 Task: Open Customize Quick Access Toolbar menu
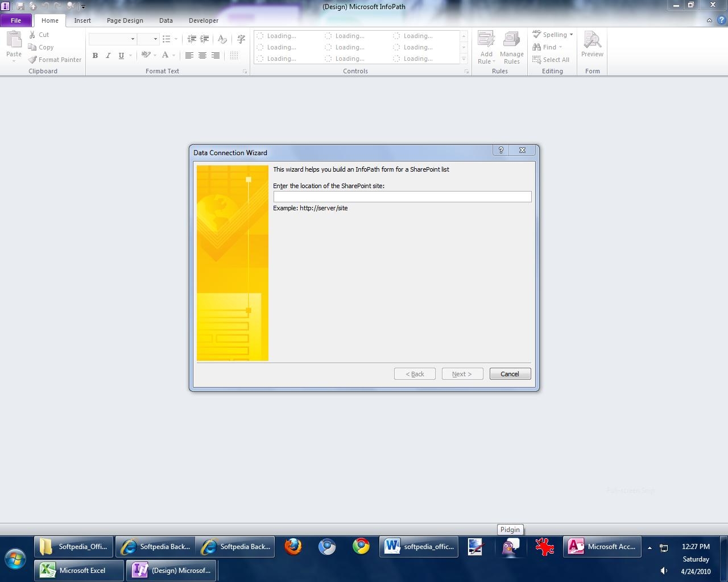click(83, 7)
